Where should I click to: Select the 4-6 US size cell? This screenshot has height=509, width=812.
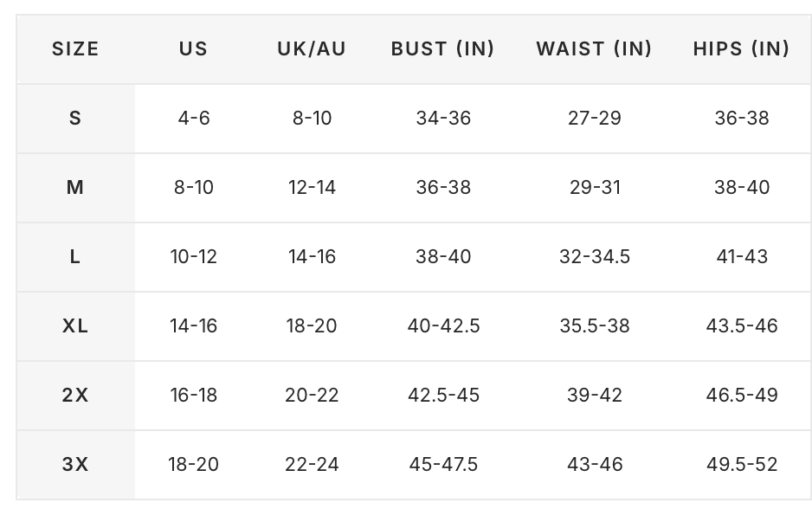tap(194, 119)
